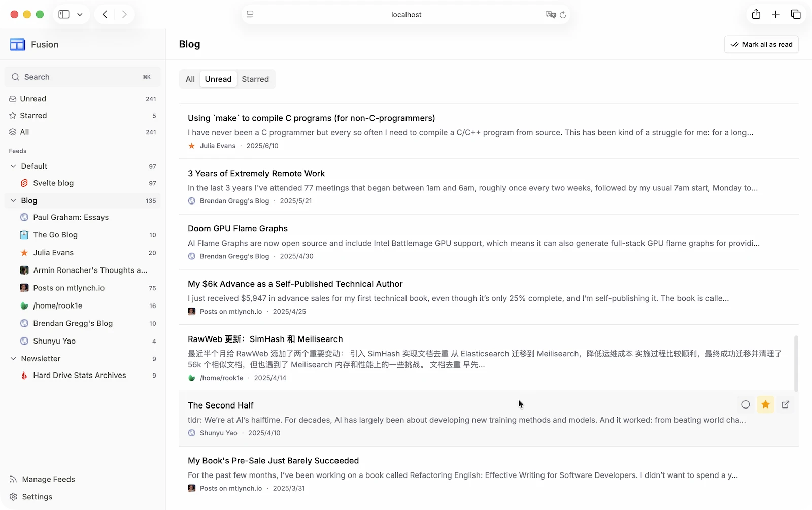Viewport: 812px width, 510px height.
Task: Reload the localhost page
Action: (563, 15)
